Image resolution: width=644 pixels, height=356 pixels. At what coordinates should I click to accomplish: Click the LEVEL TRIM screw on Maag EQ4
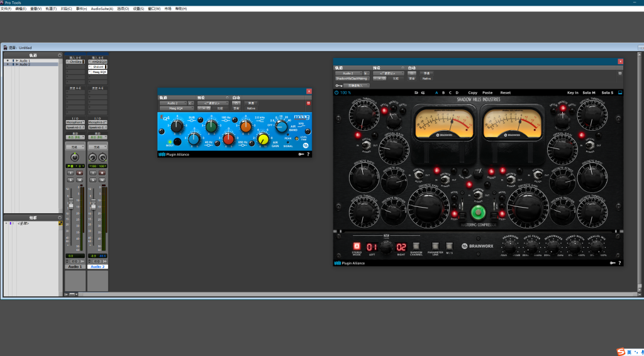pos(297,139)
